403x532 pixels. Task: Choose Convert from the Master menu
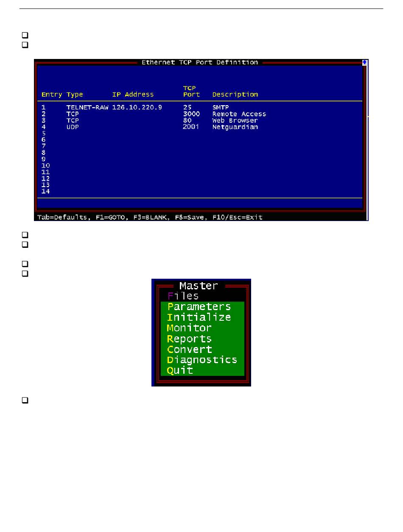tap(190, 349)
